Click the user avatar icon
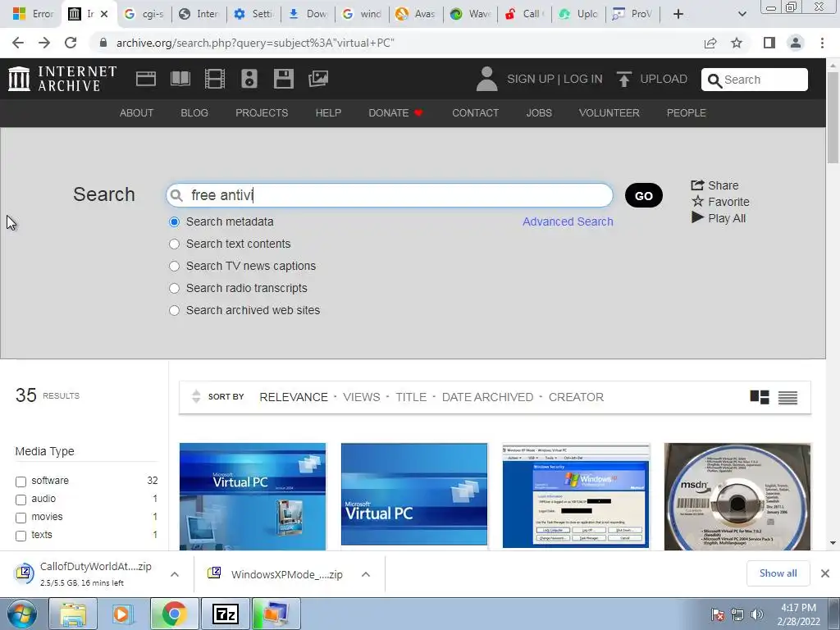The height and width of the screenshot is (630, 840). click(x=486, y=79)
